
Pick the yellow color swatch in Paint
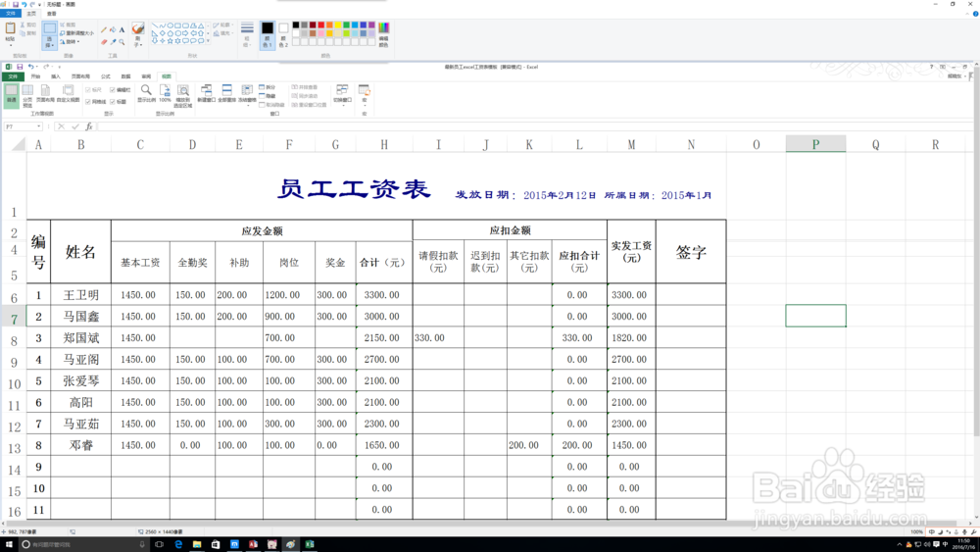[338, 25]
